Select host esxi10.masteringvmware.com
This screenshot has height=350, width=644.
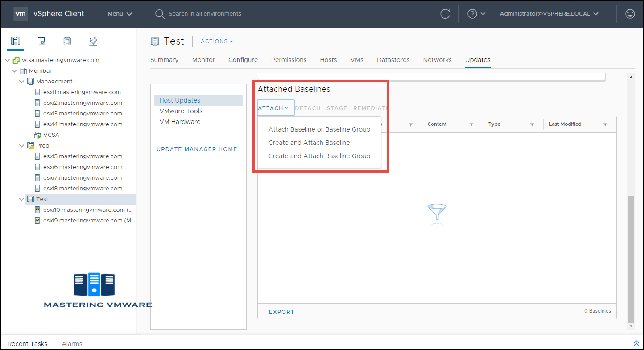tap(87, 210)
